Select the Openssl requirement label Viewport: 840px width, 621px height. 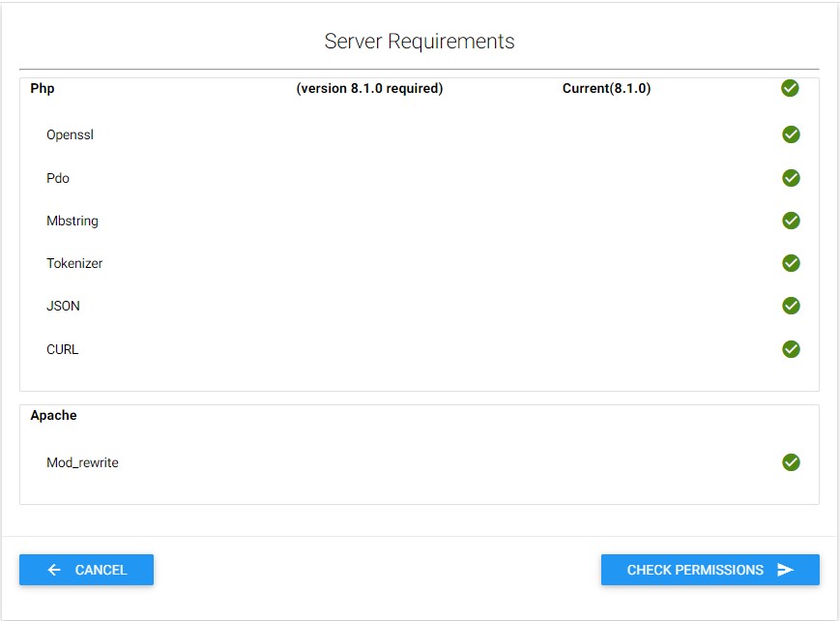70,135
